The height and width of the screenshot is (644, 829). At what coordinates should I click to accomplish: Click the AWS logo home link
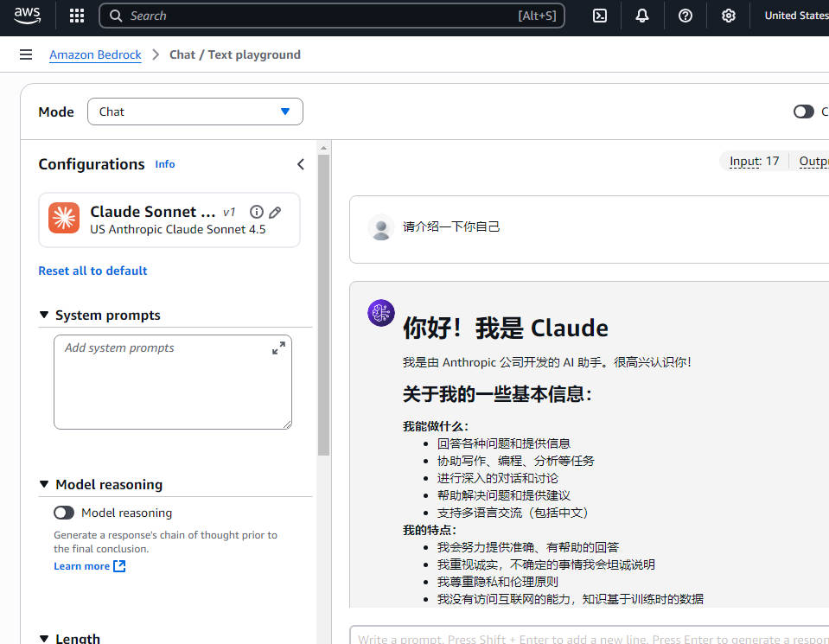pos(28,16)
